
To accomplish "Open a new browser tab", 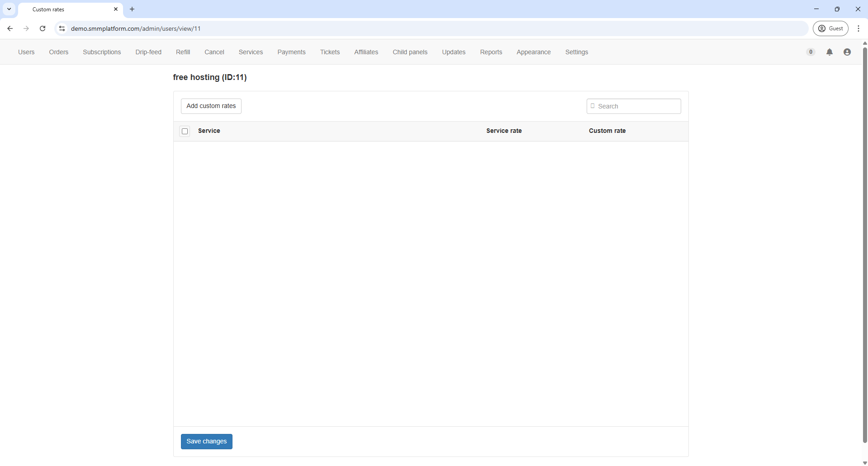I will click(132, 9).
